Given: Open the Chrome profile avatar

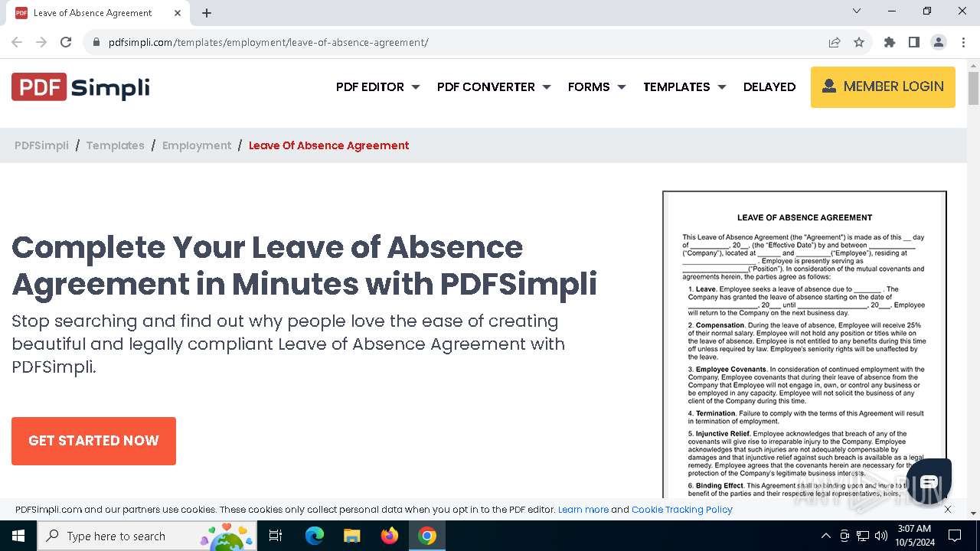Looking at the screenshot, I should tap(939, 42).
